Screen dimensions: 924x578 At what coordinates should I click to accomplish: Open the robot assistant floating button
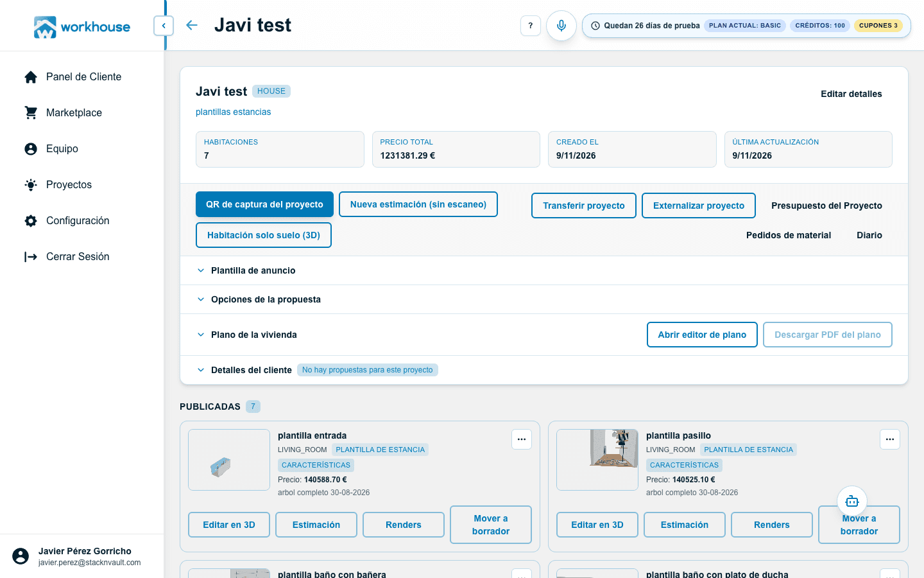tap(852, 501)
